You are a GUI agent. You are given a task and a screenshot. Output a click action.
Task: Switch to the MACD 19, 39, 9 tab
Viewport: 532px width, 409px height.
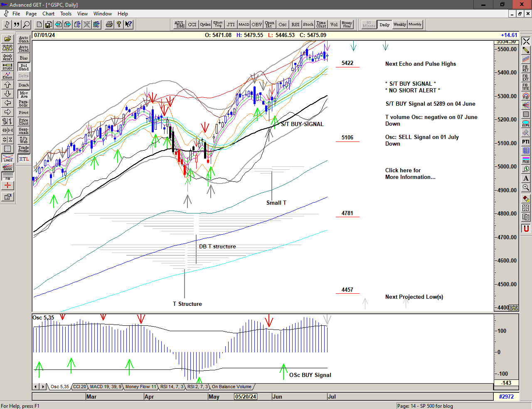click(x=106, y=387)
